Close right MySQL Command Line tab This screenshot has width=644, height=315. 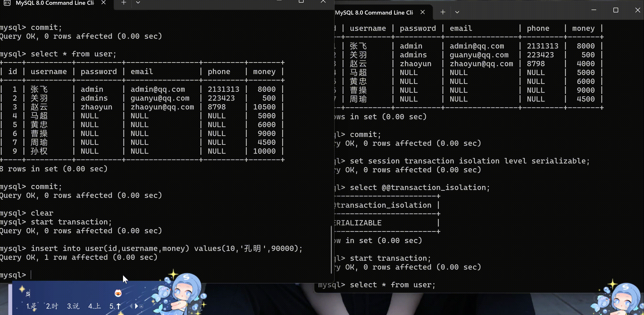coord(423,12)
